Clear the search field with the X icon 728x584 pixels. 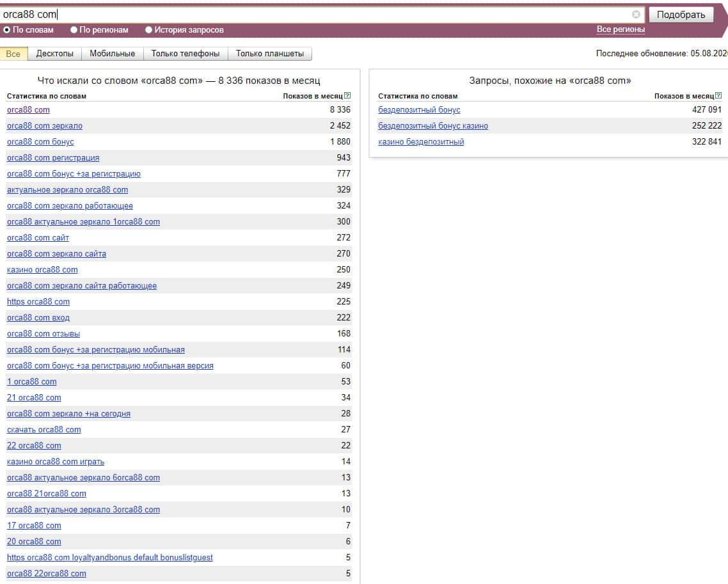pos(636,14)
